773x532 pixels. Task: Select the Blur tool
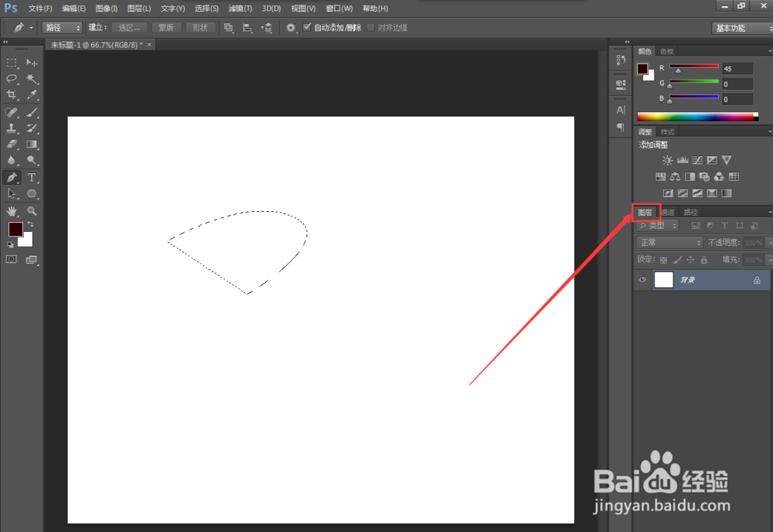[12, 160]
